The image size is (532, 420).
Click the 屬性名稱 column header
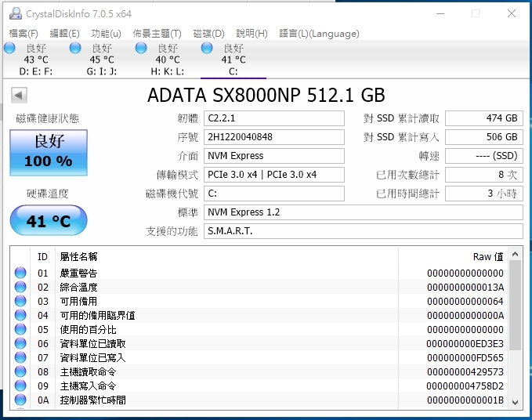tap(226, 257)
